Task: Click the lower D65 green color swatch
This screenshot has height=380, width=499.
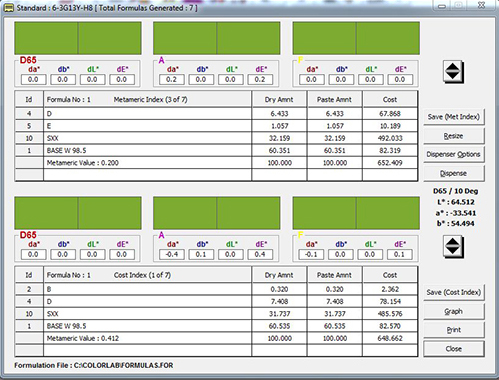Action: coord(78,213)
